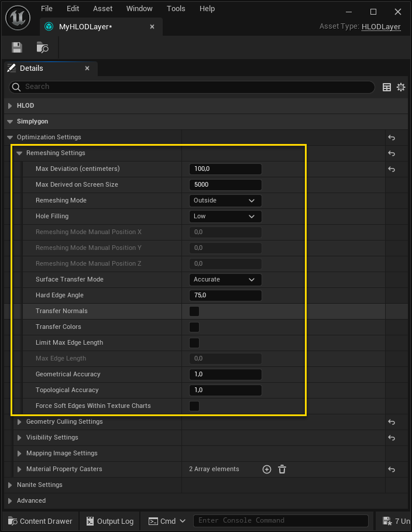
Task: Reset Max Deviation to default value
Action: (x=392, y=169)
